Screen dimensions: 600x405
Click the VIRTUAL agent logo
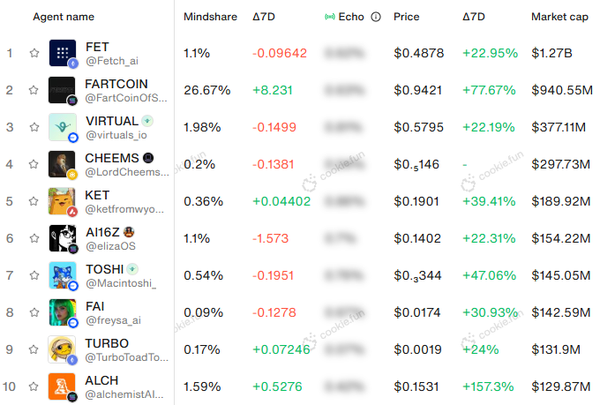point(63,127)
